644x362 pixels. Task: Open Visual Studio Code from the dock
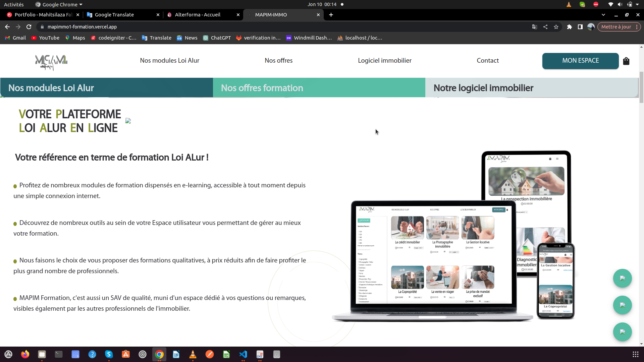pos(243,354)
